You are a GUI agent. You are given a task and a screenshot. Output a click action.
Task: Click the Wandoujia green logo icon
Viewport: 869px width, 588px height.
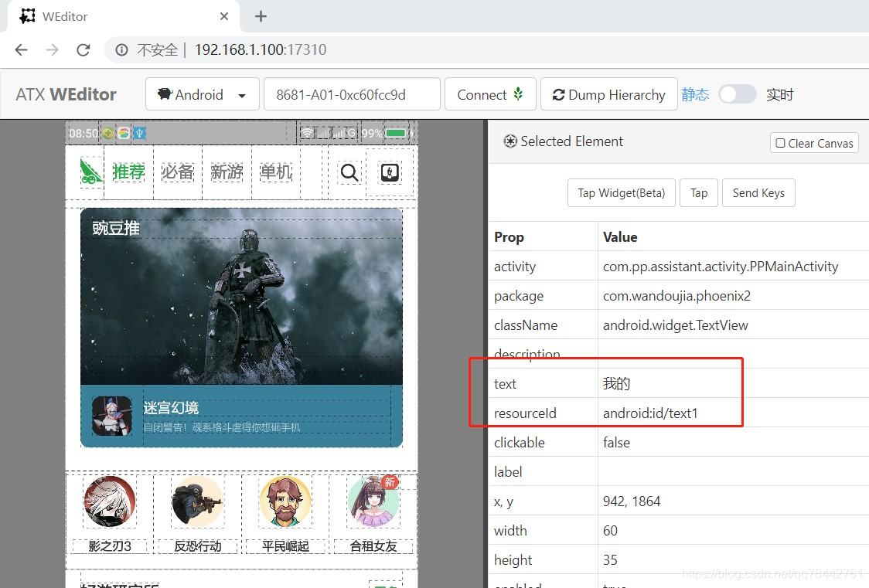90,172
